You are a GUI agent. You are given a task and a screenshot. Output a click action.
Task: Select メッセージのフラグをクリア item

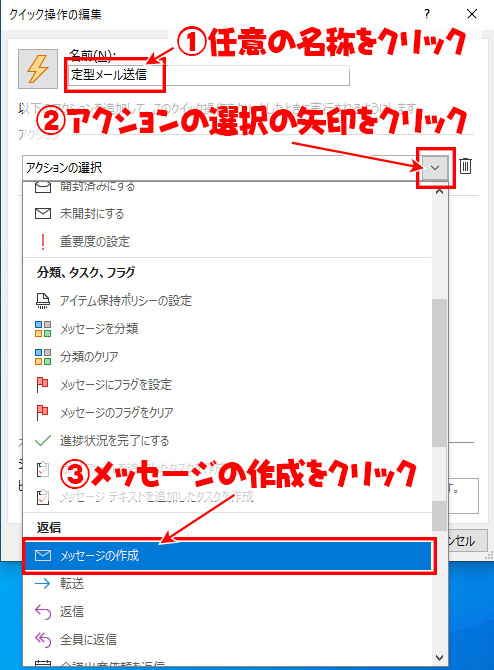227,412
